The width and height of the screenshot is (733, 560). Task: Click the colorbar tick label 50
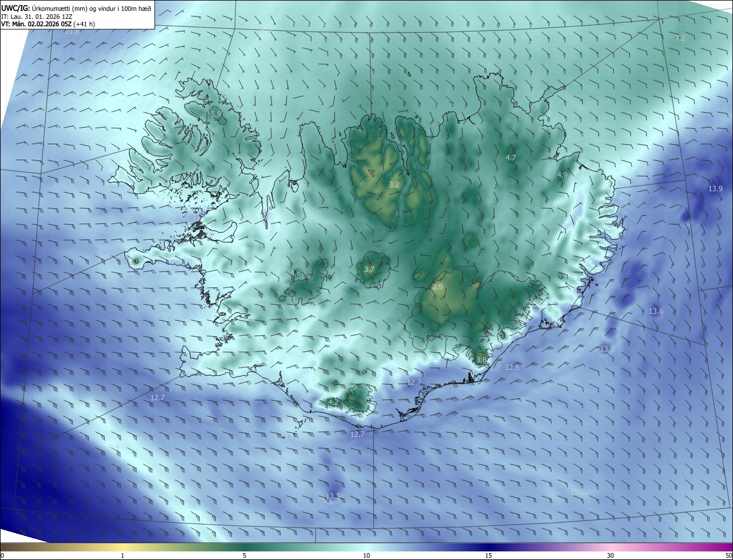point(728,555)
